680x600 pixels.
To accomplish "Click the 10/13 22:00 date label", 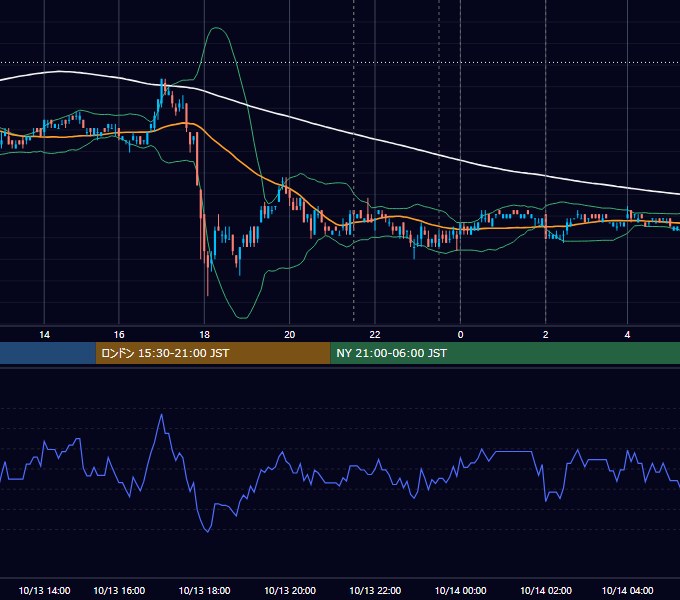I will click(375, 590).
